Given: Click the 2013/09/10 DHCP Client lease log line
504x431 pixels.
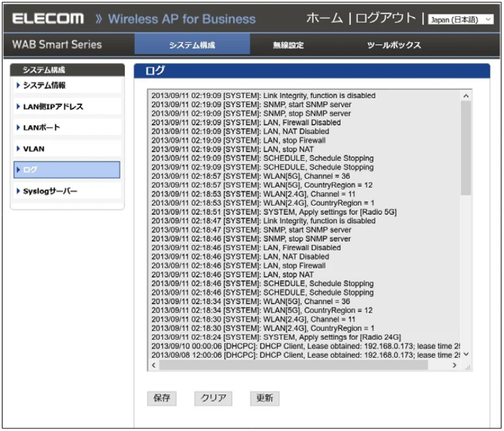Looking at the screenshot, I should [306, 347].
